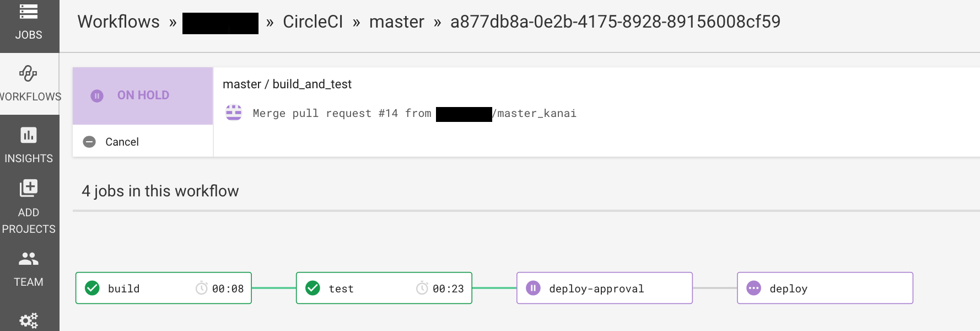Click the pending dots icon on deploy
Screen dimensions: 980x331
(x=753, y=288)
